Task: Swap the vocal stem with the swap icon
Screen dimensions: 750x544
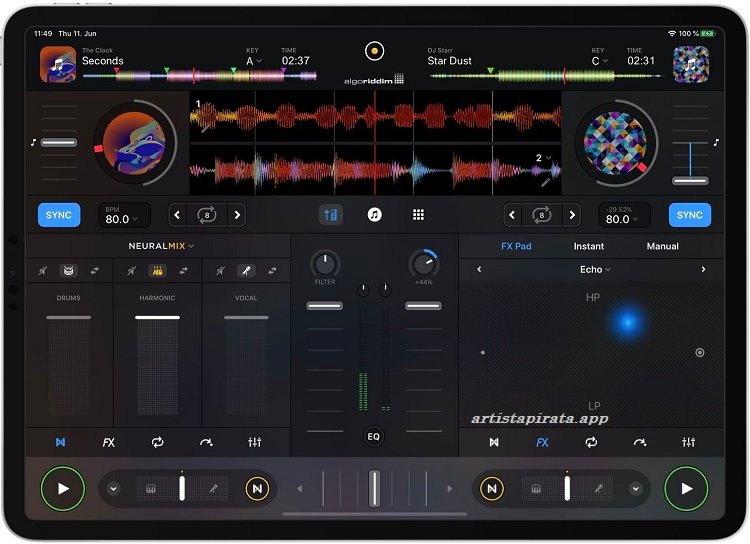Action: pos(272,271)
